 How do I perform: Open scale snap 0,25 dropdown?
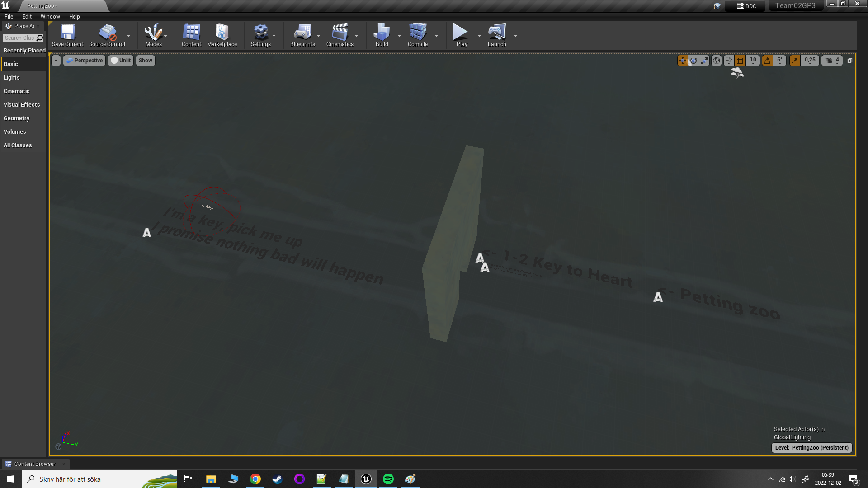(810, 61)
